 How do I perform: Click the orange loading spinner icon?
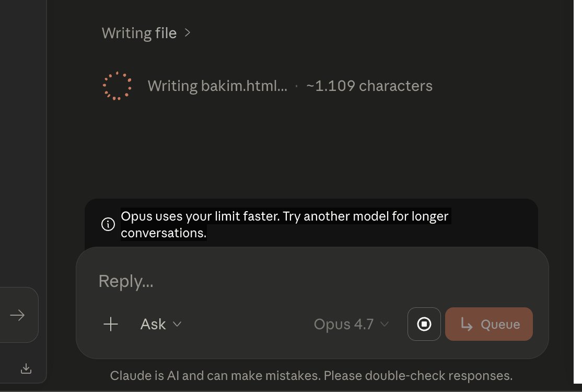117,86
